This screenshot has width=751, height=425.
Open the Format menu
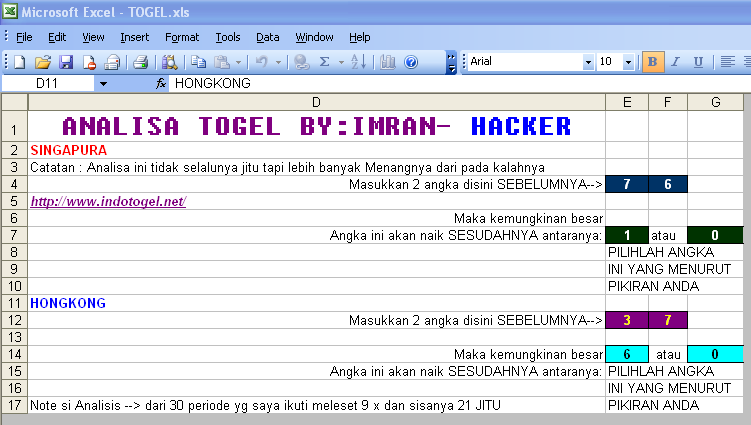pyautogui.click(x=182, y=37)
